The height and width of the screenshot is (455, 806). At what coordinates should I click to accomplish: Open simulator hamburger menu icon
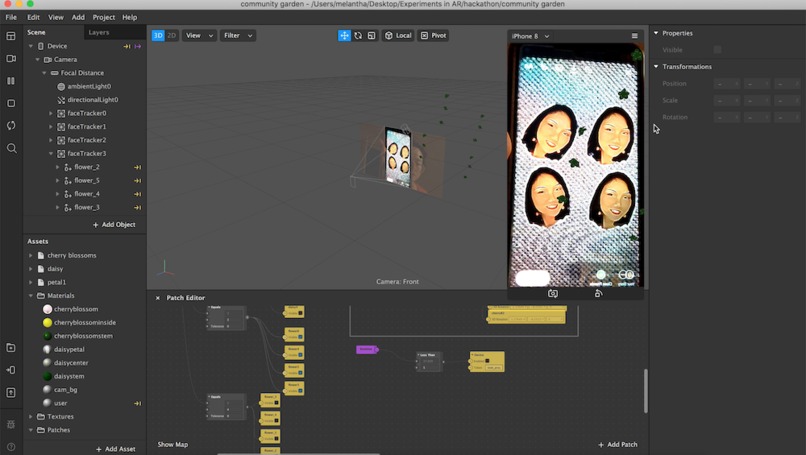[634, 36]
